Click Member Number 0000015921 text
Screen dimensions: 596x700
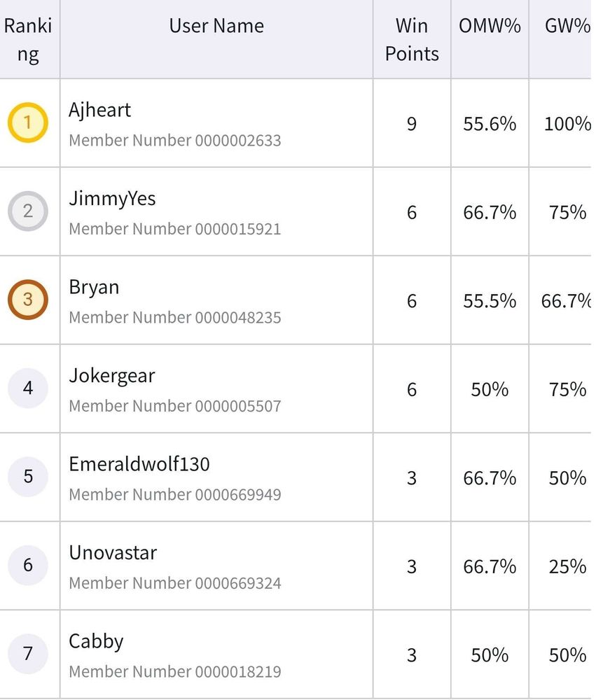click(x=175, y=229)
